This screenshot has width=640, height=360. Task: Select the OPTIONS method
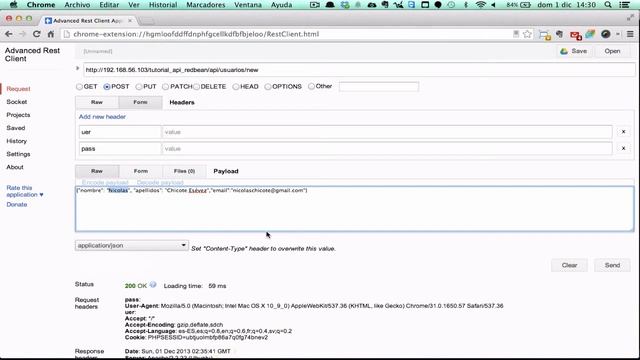pyautogui.click(x=268, y=87)
